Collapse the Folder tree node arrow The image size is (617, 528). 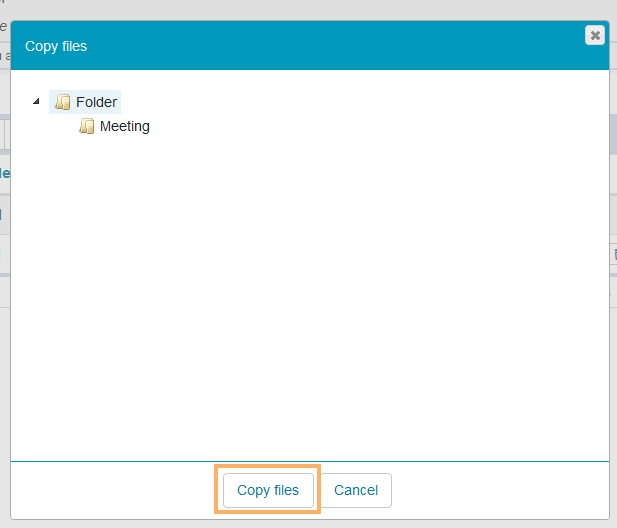click(x=37, y=102)
